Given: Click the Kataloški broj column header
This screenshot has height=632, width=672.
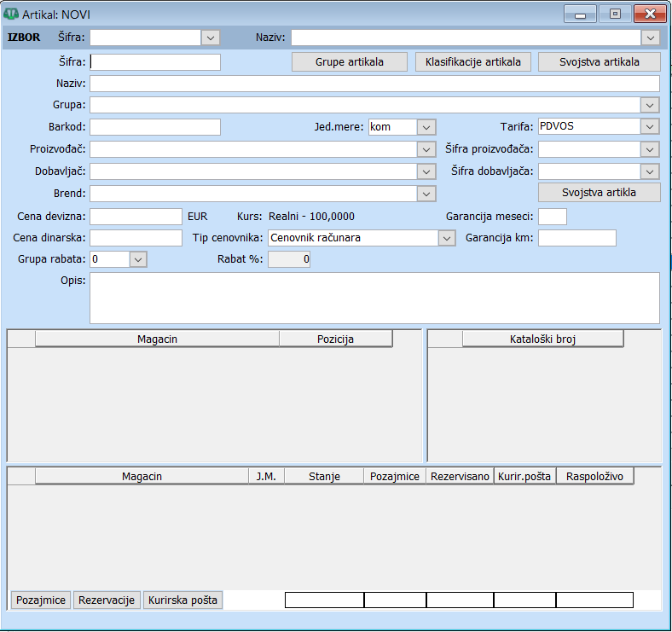Looking at the screenshot, I should tap(542, 339).
